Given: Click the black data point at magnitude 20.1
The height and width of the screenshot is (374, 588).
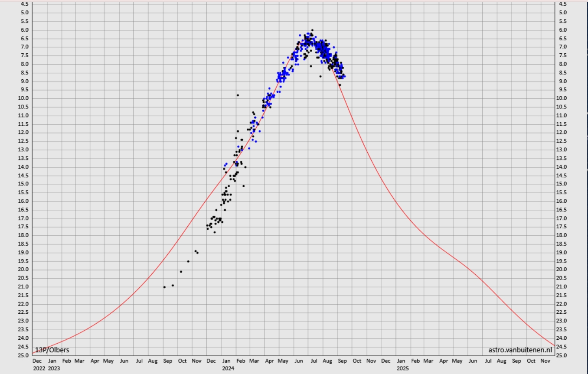Looking at the screenshot, I should (x=181, y=272).
